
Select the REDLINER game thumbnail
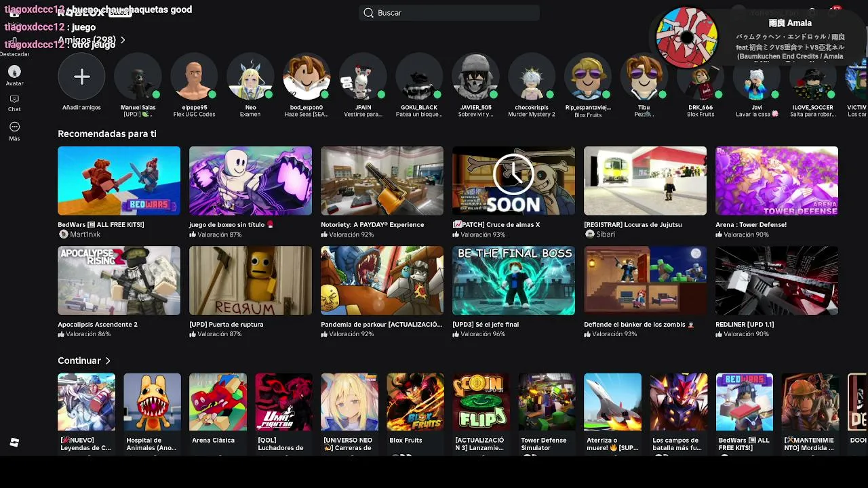[x=776, y=281]
